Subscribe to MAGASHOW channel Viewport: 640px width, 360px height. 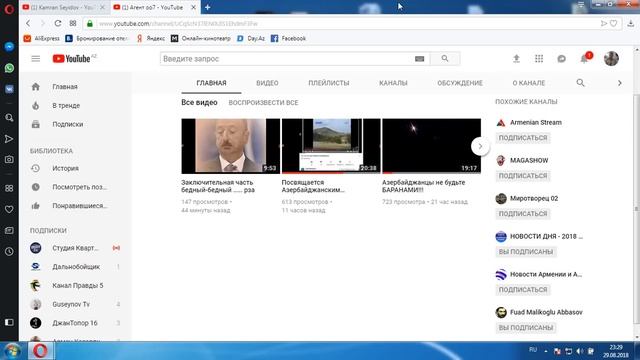[x=523, y=176]
